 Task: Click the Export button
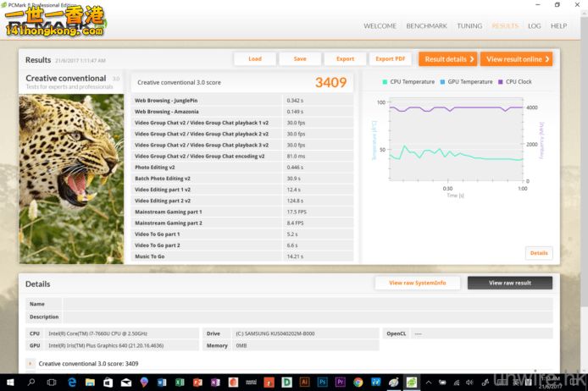pos(345,58)
